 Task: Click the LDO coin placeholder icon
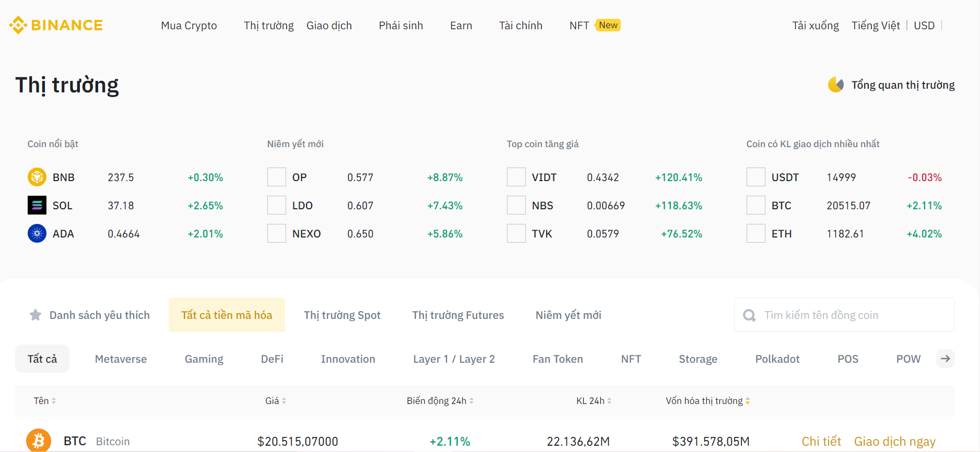click(277, 205)
